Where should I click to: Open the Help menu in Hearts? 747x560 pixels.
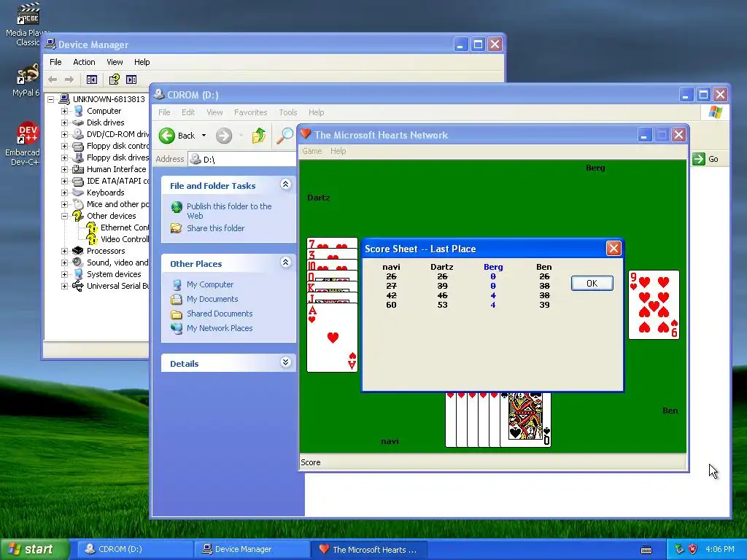[x=338, y=151]
